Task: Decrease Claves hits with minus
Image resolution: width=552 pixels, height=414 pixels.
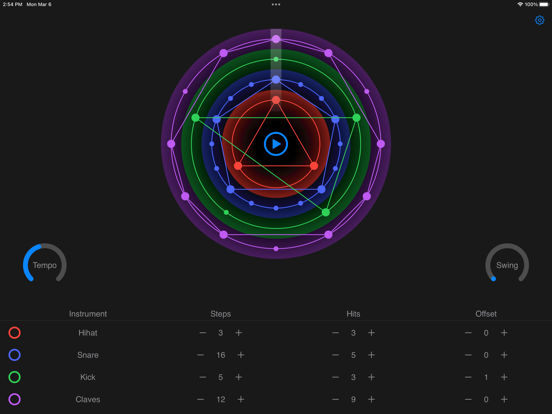Action: [x=335, y=399]
